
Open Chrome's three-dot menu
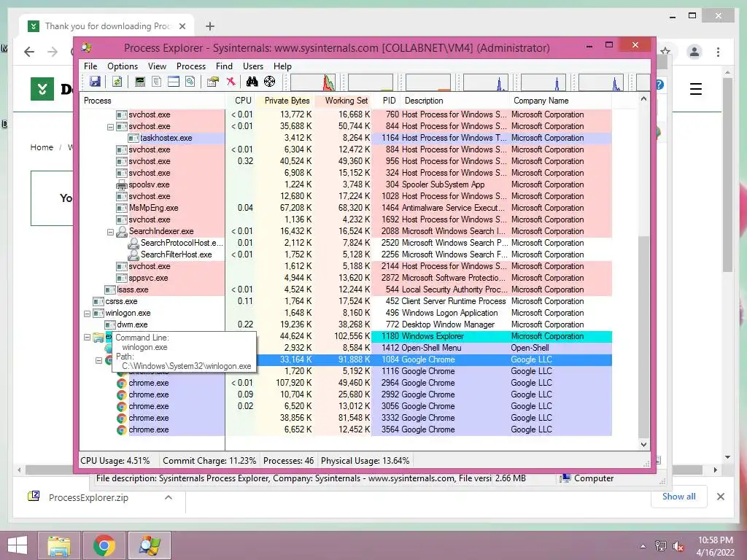pos(718,52)
